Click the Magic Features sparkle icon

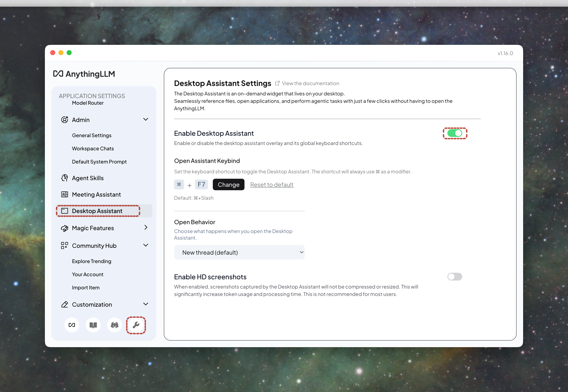point(64,228)
